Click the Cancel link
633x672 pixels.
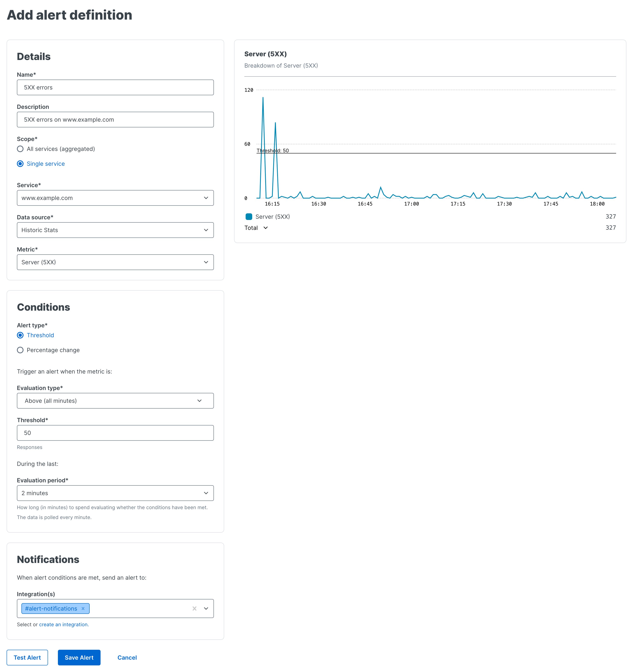pos(127,657)
